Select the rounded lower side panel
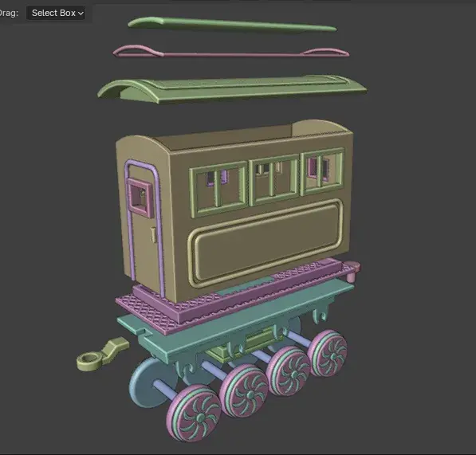 click(265, 242)
